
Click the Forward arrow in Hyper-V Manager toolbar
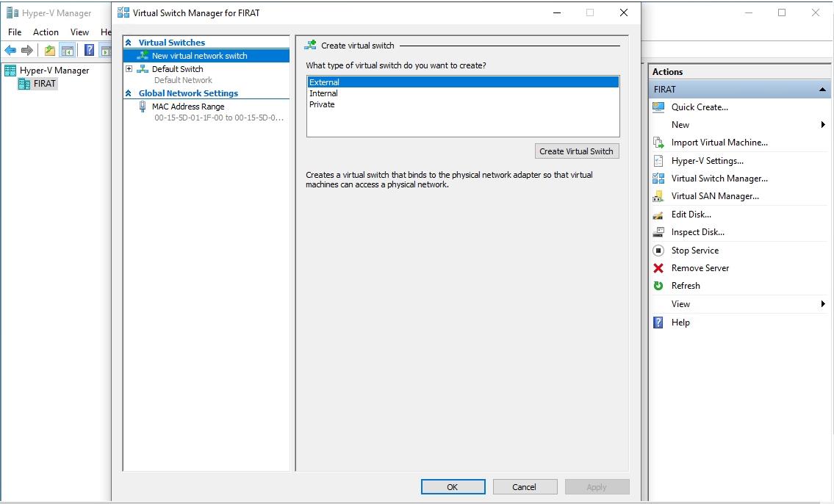click(x=27, y=51)
